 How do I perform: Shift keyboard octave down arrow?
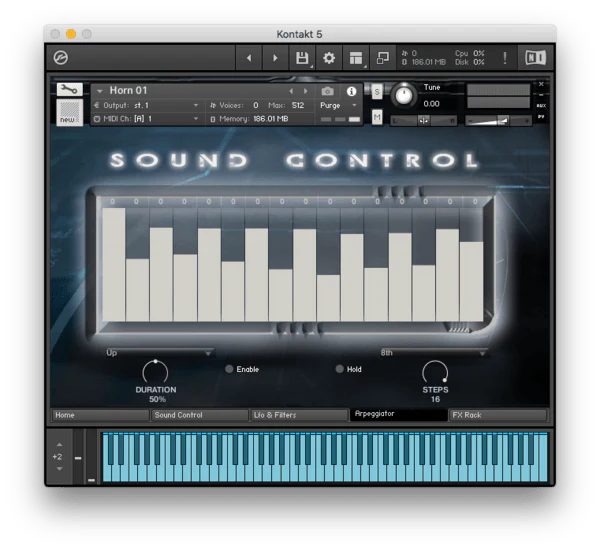point(59,469)
